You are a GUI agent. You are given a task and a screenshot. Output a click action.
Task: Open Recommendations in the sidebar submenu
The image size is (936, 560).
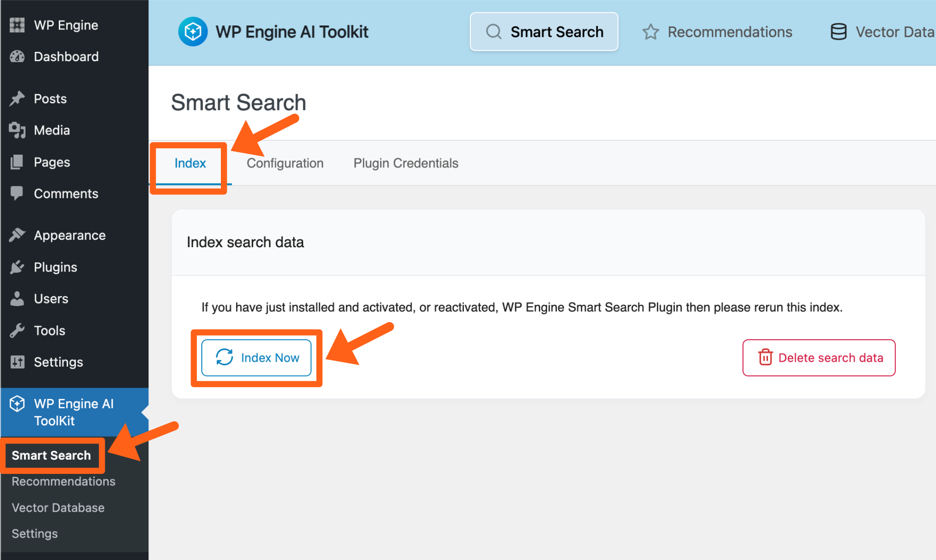(x=64, y=481)
